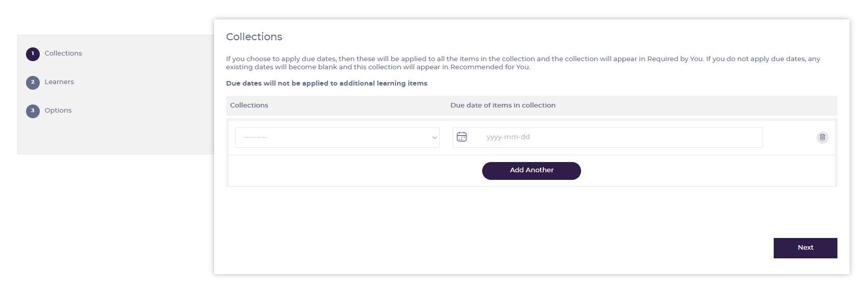Focus the yyyy-mm-dd due date field
Screen dimensions: 868x293
pyautogui.click(x=608, y=138)
